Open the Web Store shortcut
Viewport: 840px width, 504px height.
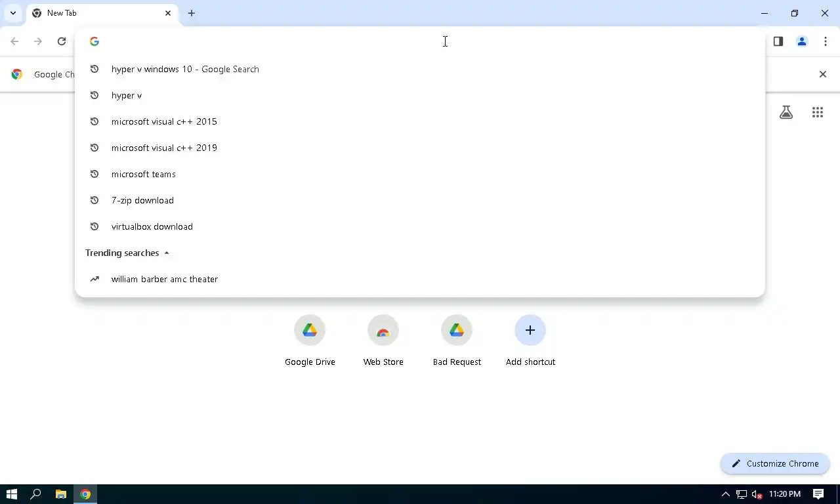[x=383, y=341]
